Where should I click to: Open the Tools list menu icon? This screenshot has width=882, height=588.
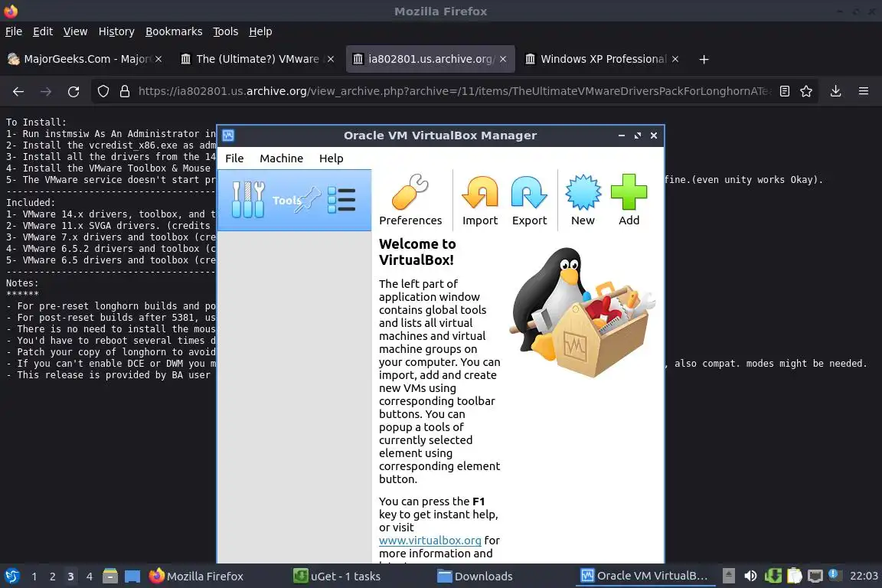[x=341, y=201]
